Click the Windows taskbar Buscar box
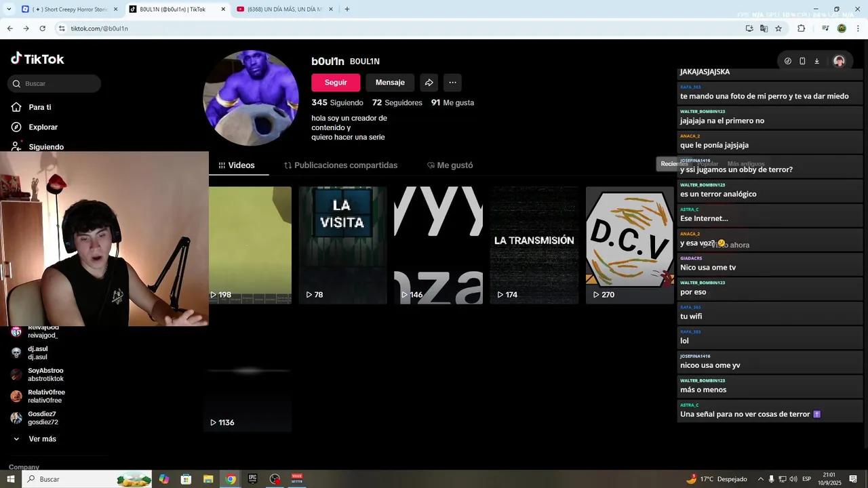The height and width of the screenshot is (488, 868). pyautogui.click(x=87, y=479)
